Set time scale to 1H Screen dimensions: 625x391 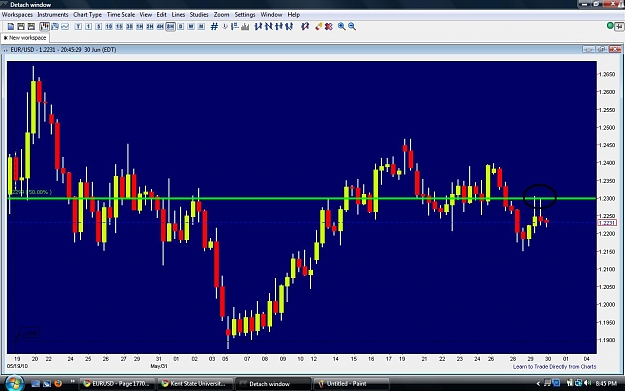tap(140, 27)
